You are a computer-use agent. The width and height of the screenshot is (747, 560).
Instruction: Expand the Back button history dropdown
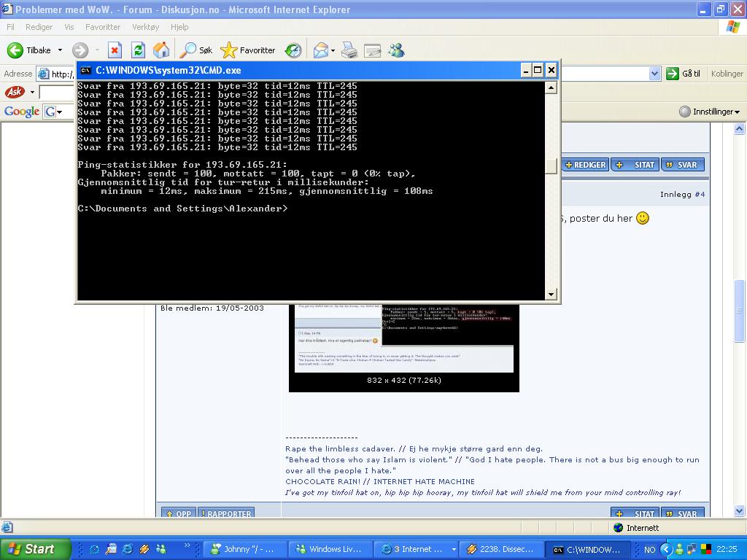(x=60, y=50)
